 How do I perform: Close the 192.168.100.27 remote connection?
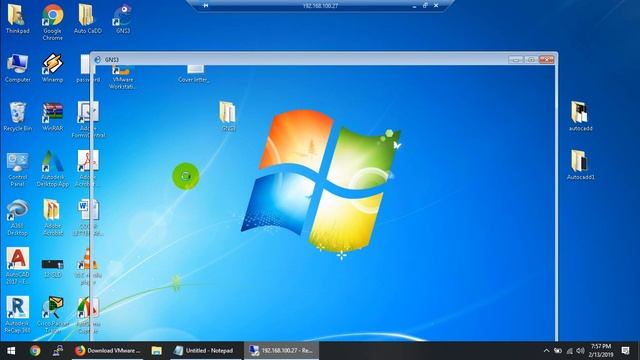[x=436, y=6]
